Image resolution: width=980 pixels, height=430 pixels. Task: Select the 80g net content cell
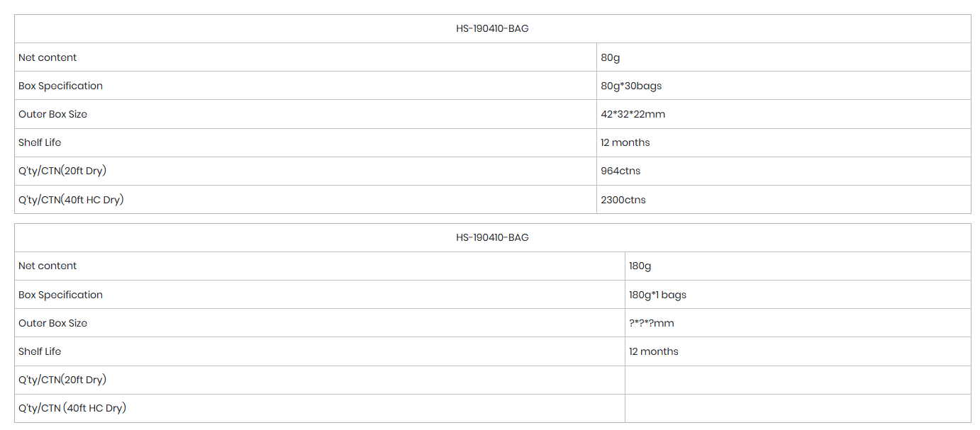[611, 57]
